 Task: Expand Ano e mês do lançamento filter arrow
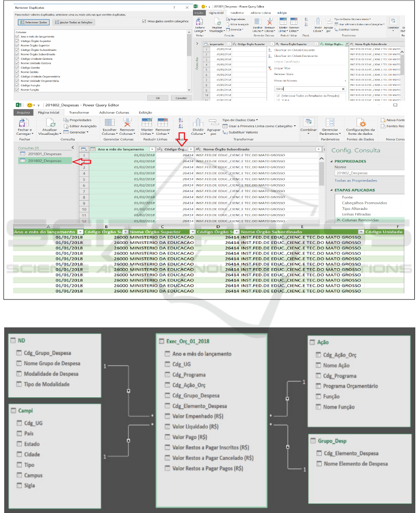point(152,149)
